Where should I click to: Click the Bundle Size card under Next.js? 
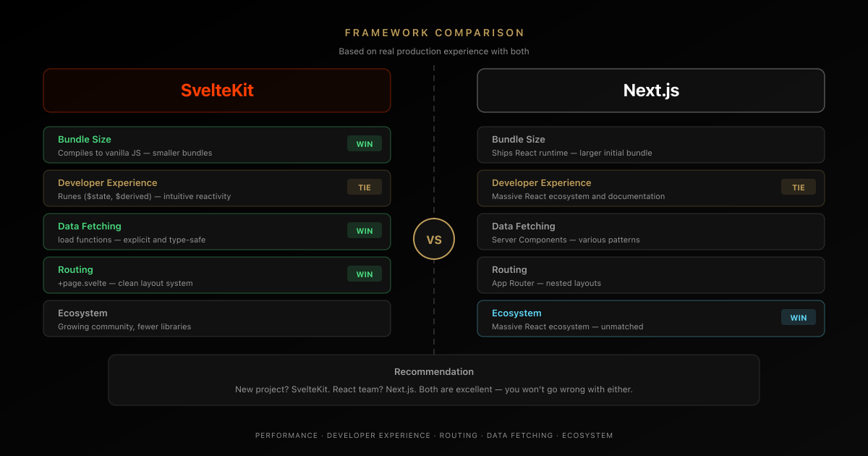click(650, 145)
